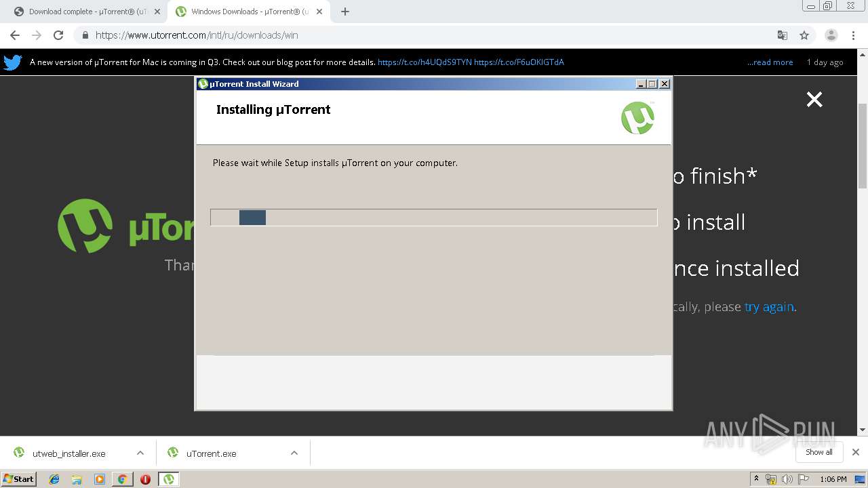
Task: Click the green uTorrent logo on page
Action: tap(85, 226)
